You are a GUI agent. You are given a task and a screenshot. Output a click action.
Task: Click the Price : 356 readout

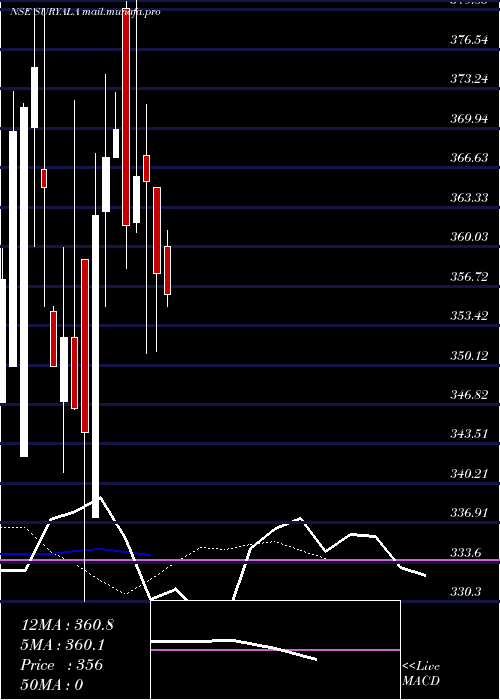tap(62, 665)
